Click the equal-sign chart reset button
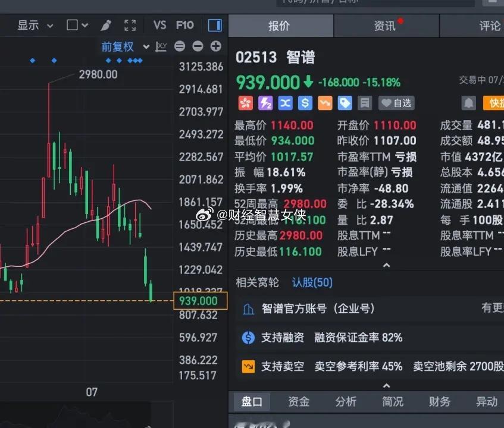This screenshot has width=504, height=428. tap(180, 46)
